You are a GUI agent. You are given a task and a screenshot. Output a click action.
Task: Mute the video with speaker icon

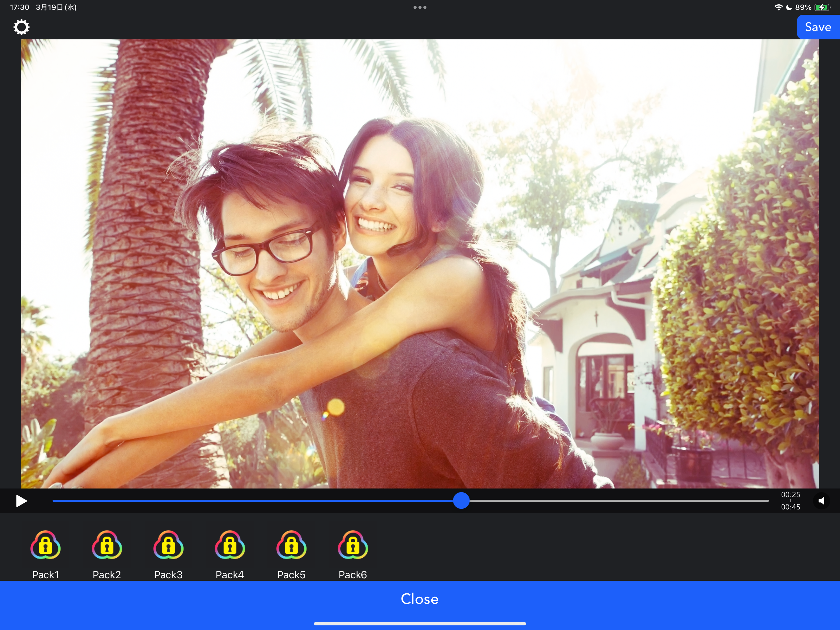click(821, 501)
